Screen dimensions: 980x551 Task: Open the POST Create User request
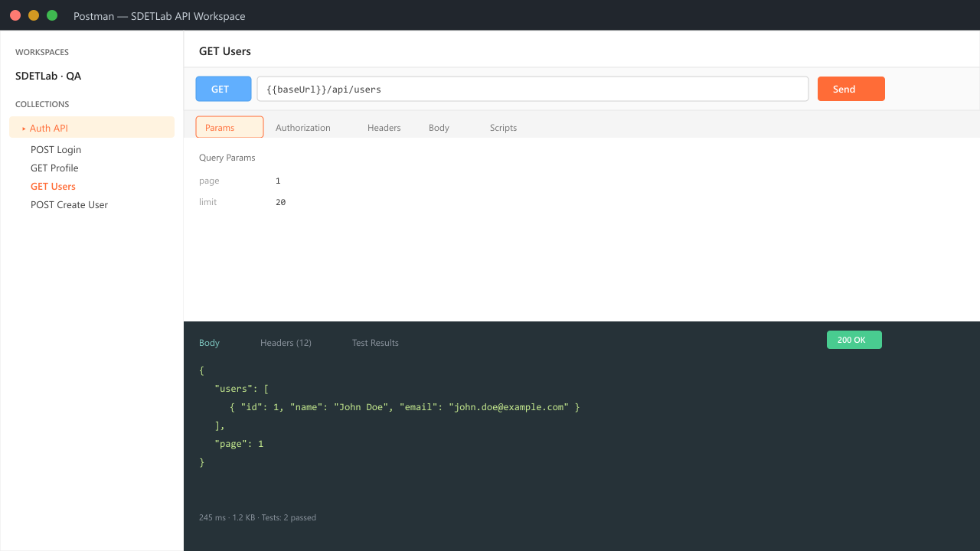[x=69, y=205]
